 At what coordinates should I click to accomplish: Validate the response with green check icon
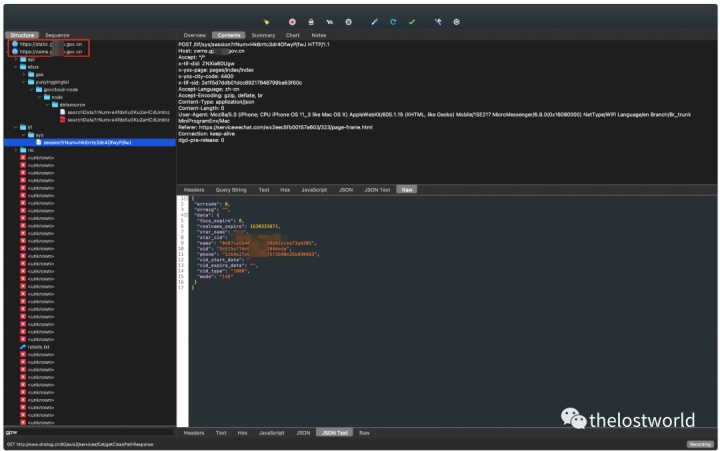[x=412, y=22]
